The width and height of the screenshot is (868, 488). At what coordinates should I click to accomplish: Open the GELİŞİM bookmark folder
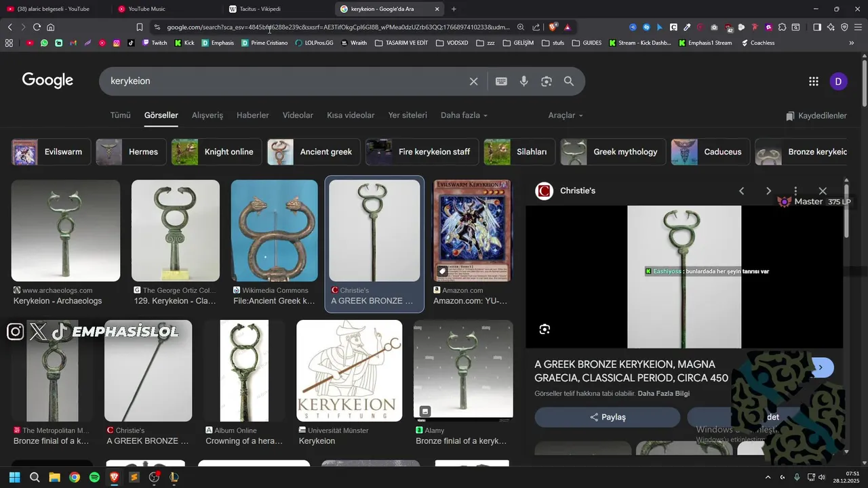pos(518,43)
